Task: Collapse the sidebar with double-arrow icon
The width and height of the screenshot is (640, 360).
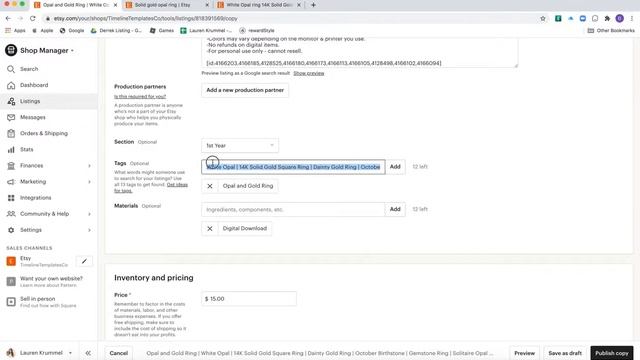Action: [88, 353]
